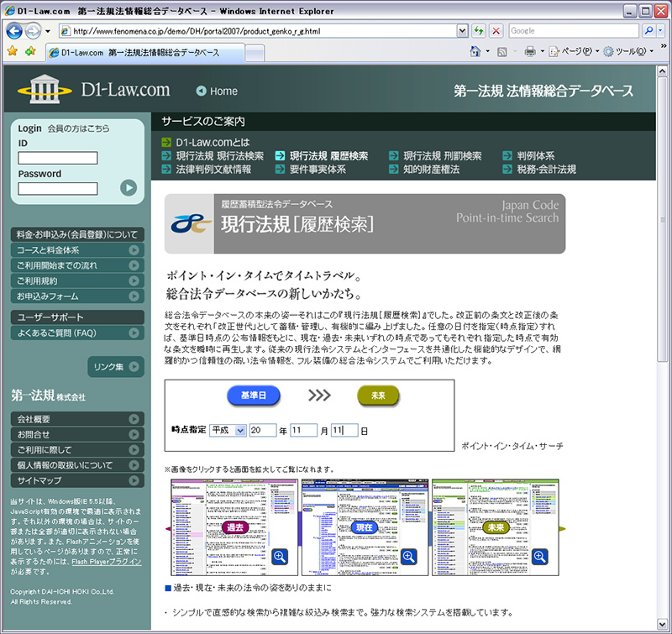Viewport: 672px width, 634px height.
Task: Click the 未来 olive button
Action: coord(378,396)
